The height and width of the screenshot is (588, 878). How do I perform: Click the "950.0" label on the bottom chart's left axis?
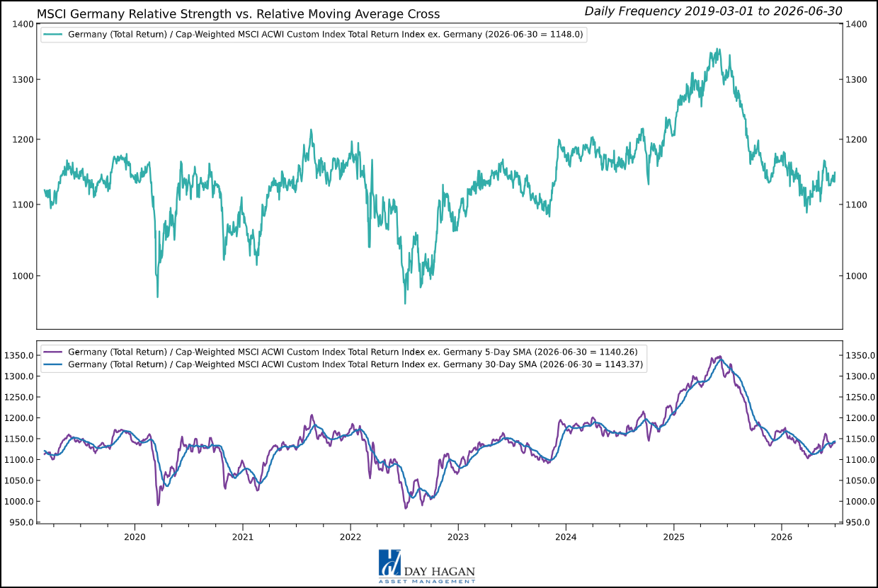coord(21,523)
